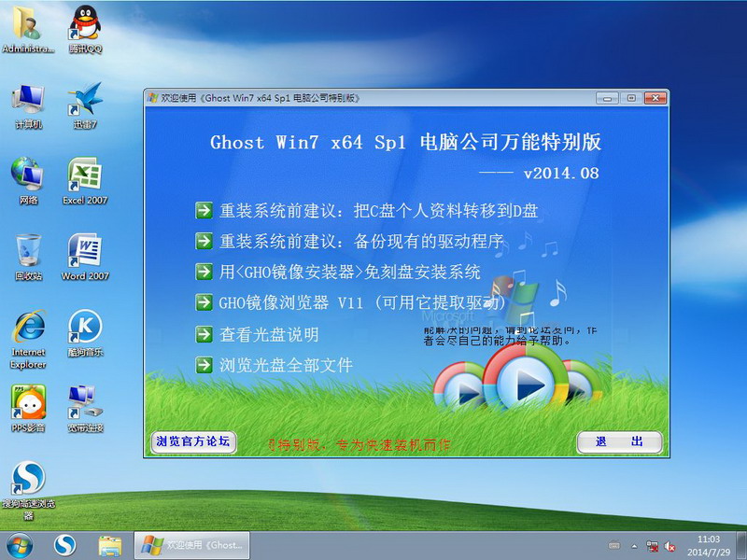Image resolution: width=747 pixels, height=560 pixels.
Task: Click the 欢迎使用《Ghost... taskbar button
Action: 191,546
